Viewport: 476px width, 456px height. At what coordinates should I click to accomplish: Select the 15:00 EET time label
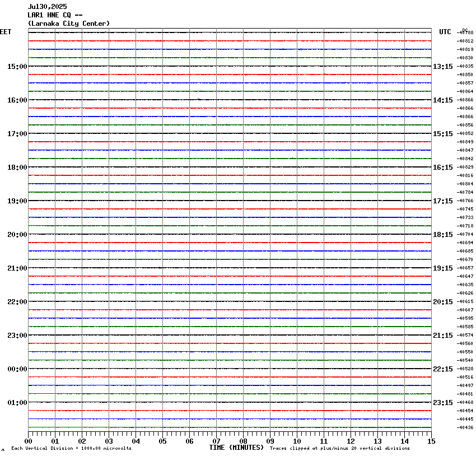point(17,67)
